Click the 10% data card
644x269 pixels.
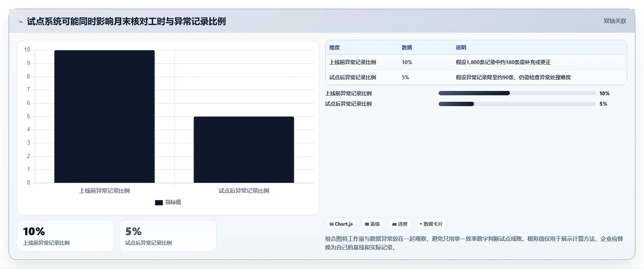point(66,236)
